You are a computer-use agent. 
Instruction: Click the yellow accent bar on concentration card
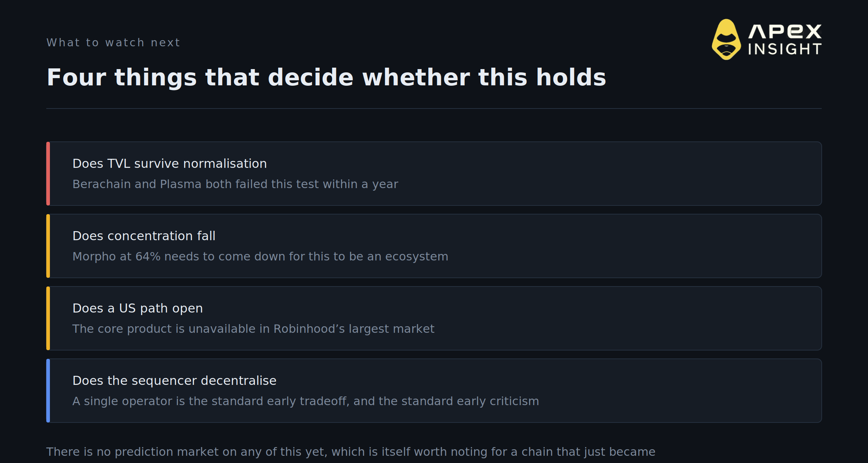(x=48, y=246)
